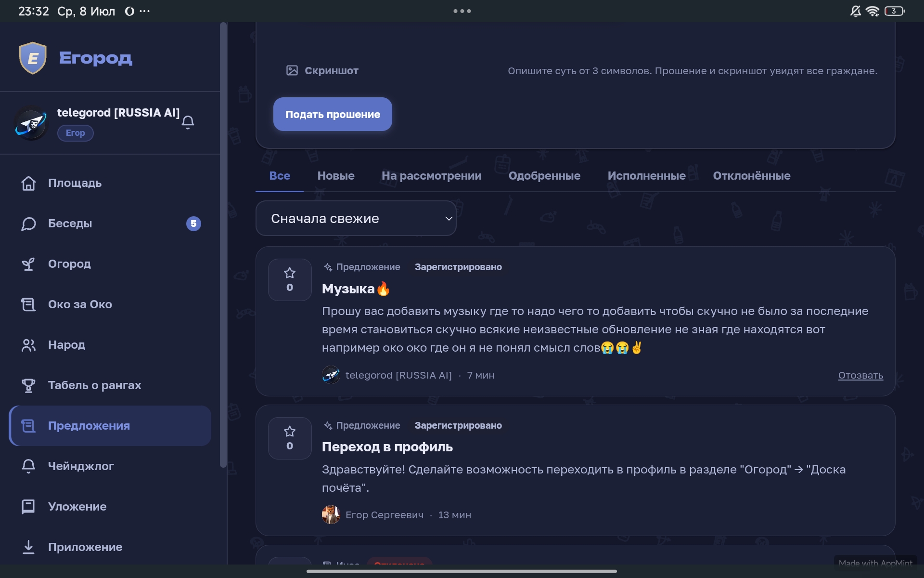
Task: Switch to Исполненные tab
Action: point(646,176)
